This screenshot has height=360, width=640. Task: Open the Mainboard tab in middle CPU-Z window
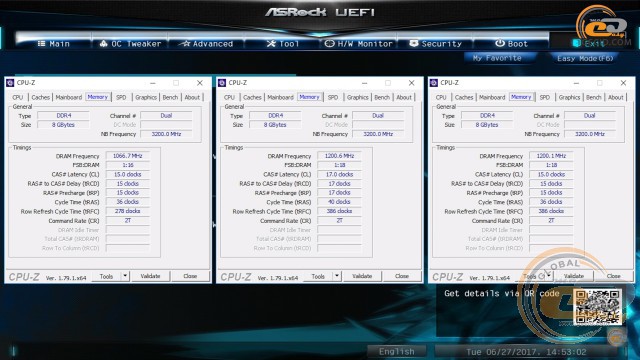(280, 97)
